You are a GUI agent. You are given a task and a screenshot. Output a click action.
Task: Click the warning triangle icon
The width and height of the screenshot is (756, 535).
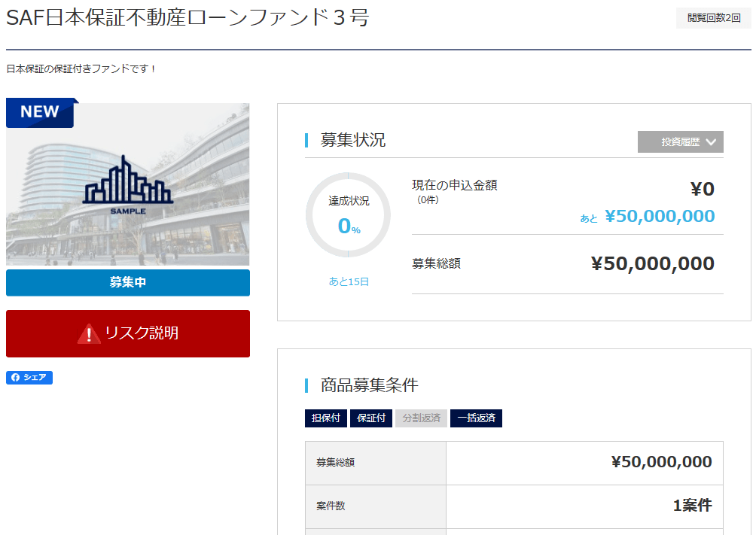point(89,333)
